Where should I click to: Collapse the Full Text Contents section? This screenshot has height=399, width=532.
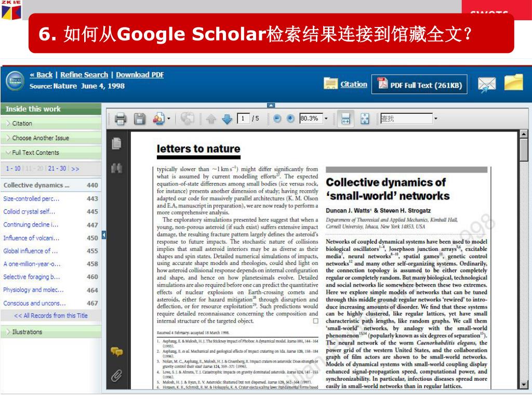(51, 153)
